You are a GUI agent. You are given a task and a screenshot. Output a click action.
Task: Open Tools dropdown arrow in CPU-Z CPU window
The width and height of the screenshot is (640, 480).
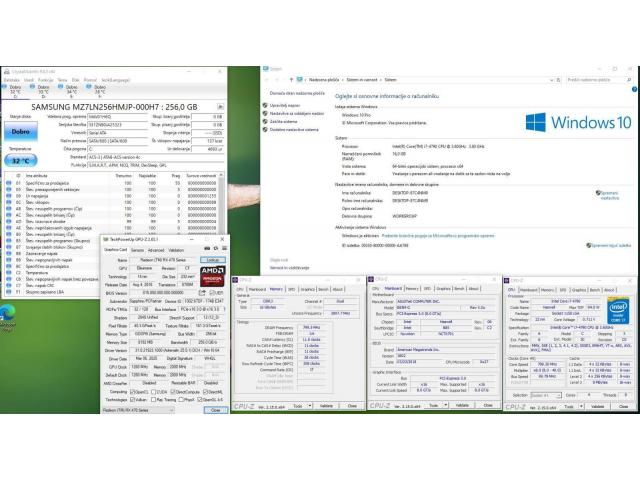pos(581,407)
